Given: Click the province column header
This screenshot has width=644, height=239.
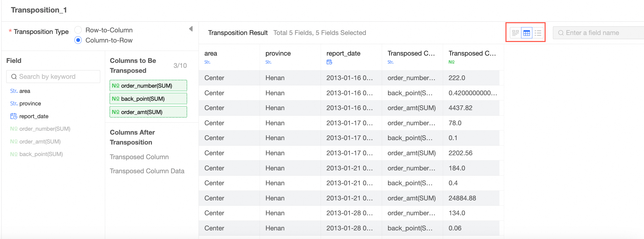Looking at the screenshot, I should pyautogui.click(x=278, y=53).
